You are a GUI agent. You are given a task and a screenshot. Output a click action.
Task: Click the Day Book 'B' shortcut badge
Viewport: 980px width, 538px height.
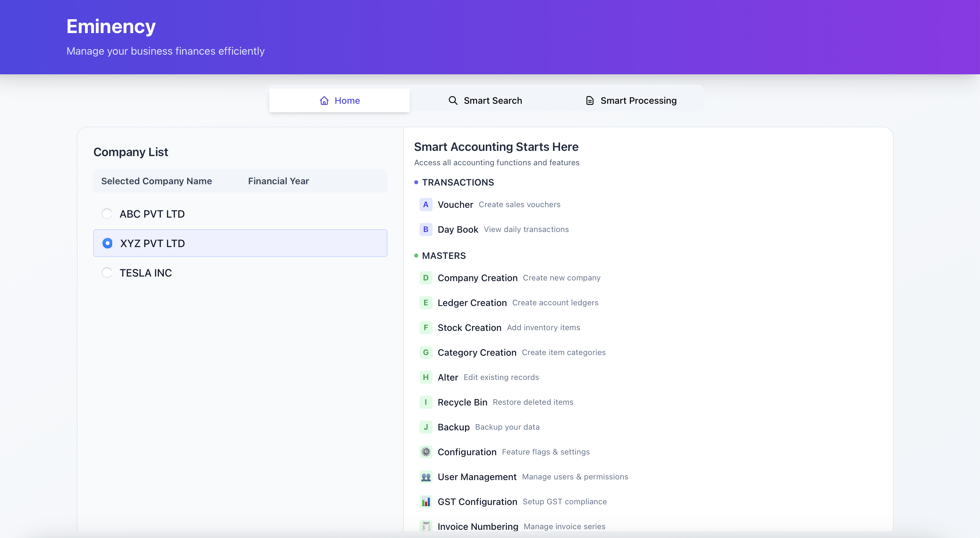click(x=426, y=229)
